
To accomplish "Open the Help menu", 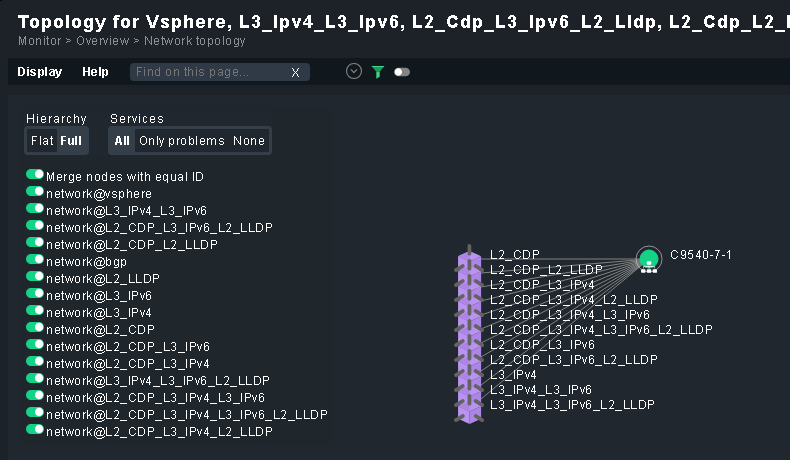I will point(95,72).
